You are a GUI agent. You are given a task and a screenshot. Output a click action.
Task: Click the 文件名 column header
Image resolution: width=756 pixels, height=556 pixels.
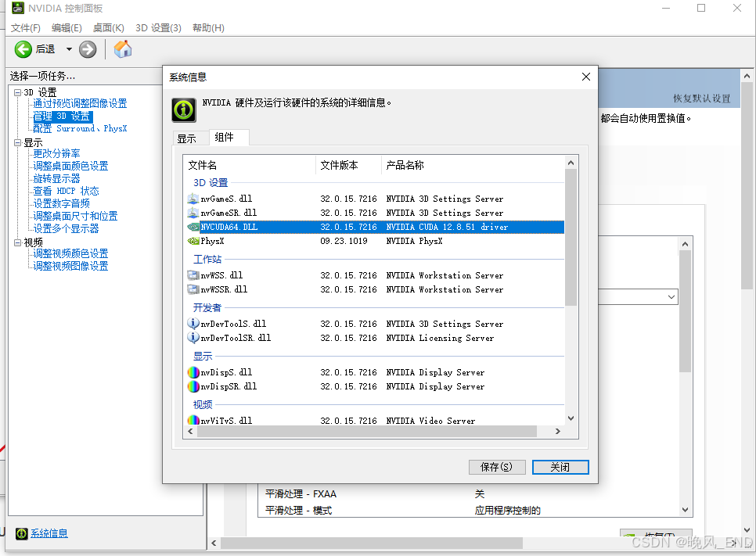point(250,165)
